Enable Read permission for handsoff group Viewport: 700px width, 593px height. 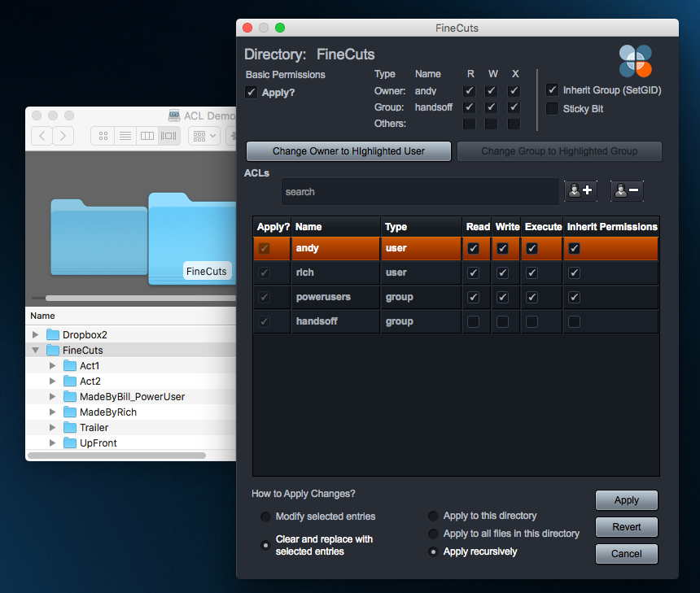point(478,321)
